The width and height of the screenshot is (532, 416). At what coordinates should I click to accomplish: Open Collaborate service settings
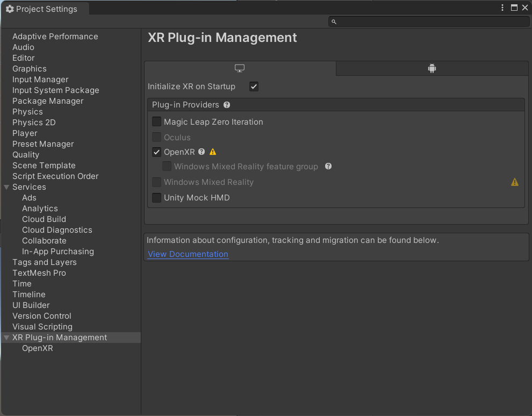44,241
